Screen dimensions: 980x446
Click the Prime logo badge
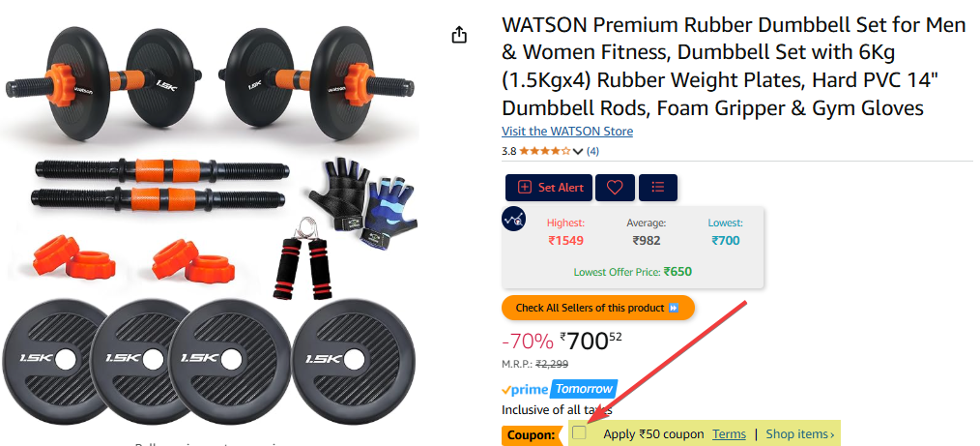point(525,390)
